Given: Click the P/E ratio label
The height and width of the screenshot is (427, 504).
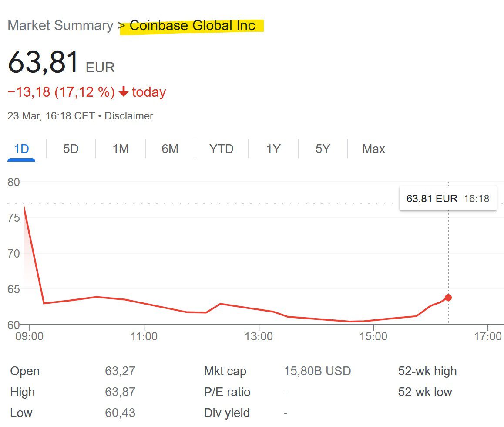Looking at the screenshot, I should click(x=227, y=392).
